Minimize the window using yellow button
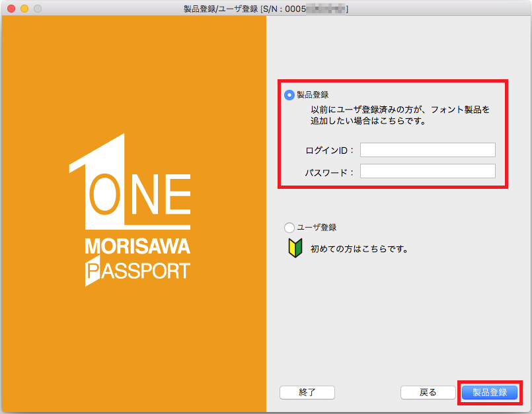The image size is (532, 414). coord(24,9)
